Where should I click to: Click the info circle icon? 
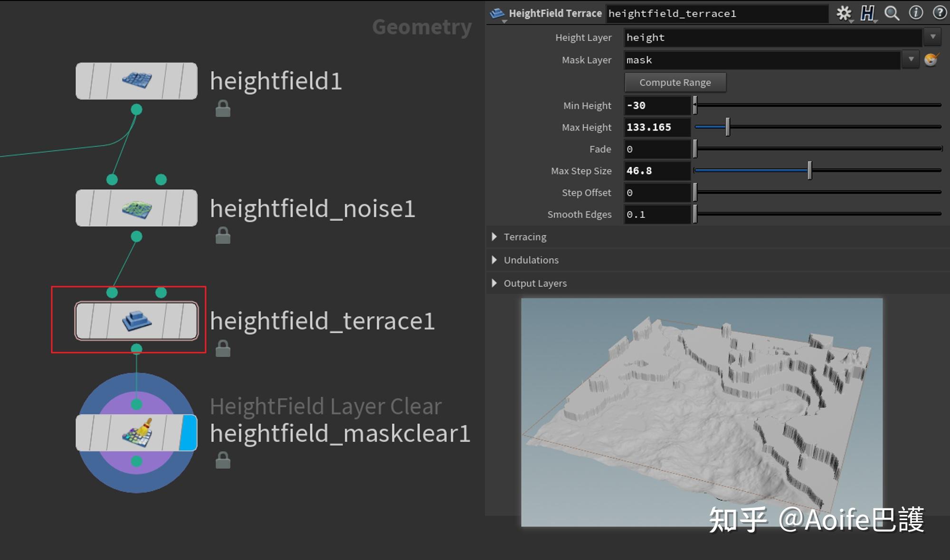pyautogui.click(x=916, y=13)
